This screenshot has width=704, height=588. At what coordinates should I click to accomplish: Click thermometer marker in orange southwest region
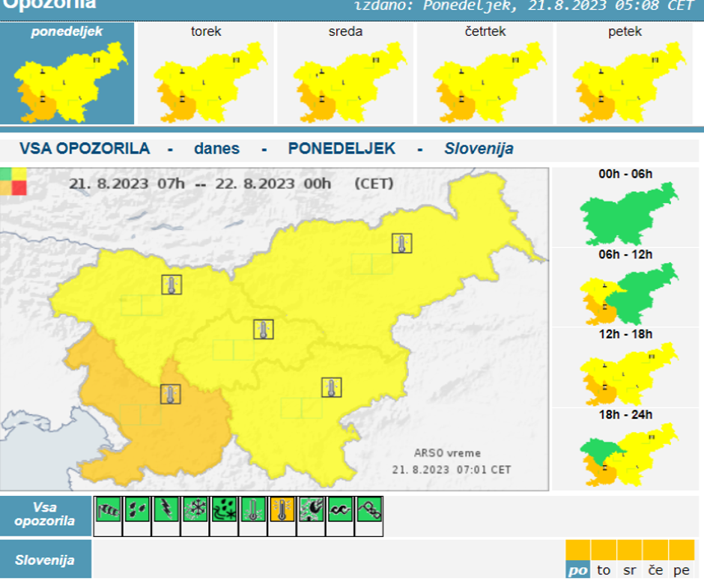pos(171,394)
